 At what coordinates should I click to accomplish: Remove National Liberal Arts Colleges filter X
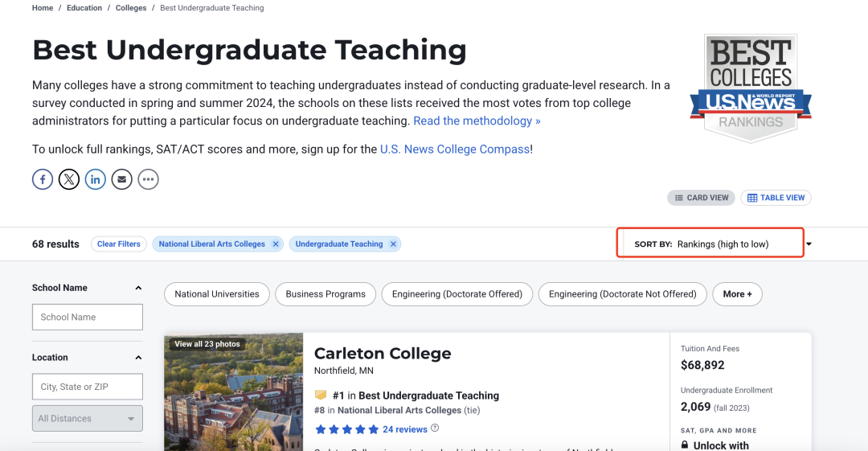coord(276,244)
